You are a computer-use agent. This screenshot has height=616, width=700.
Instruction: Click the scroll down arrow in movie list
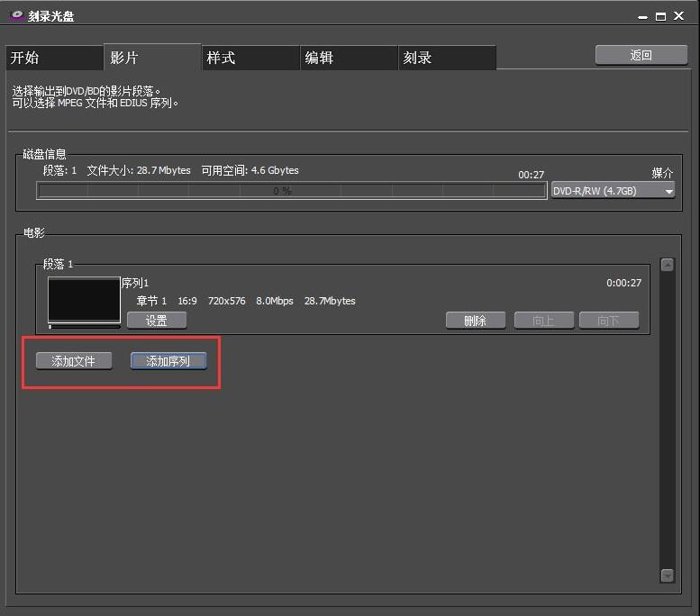pyautogui.click(x=667, y=575)
